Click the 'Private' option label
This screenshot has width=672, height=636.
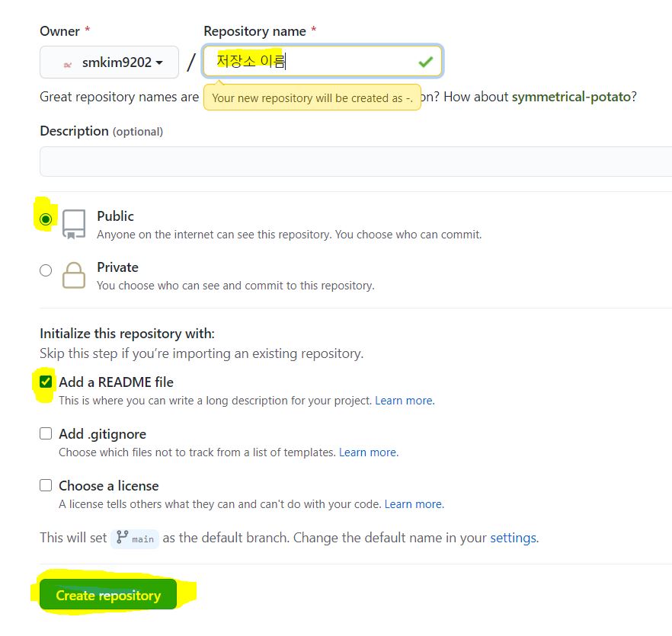point(117,267)
